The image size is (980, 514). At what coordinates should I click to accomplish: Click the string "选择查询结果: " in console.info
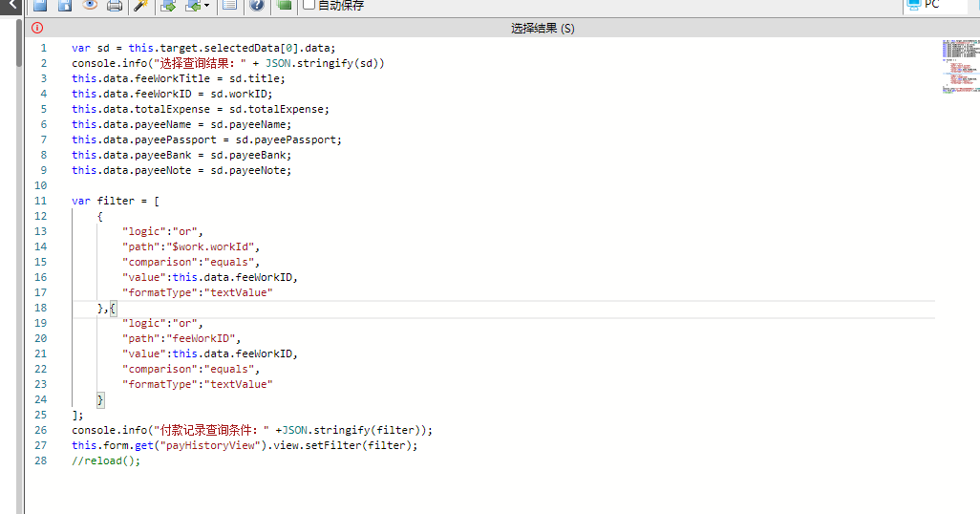pyautogui.click(x=200, y=63)
